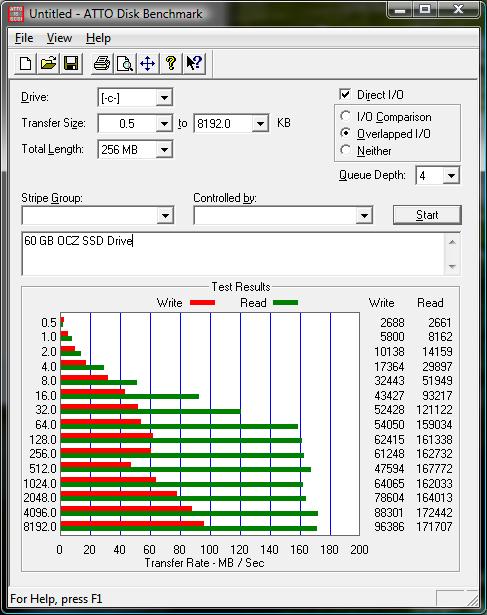
Task: Start the disk benchmark test
Action: pos(427,215)
